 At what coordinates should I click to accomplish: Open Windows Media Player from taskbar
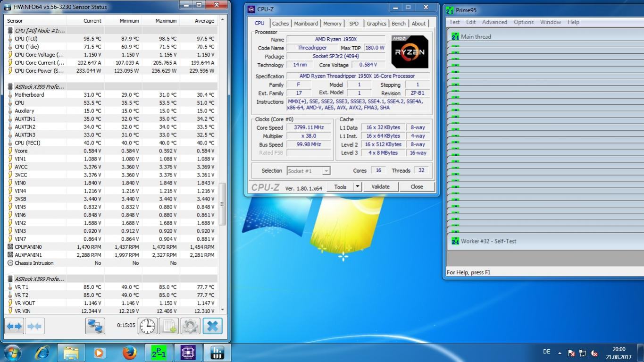tap(99, 353)
